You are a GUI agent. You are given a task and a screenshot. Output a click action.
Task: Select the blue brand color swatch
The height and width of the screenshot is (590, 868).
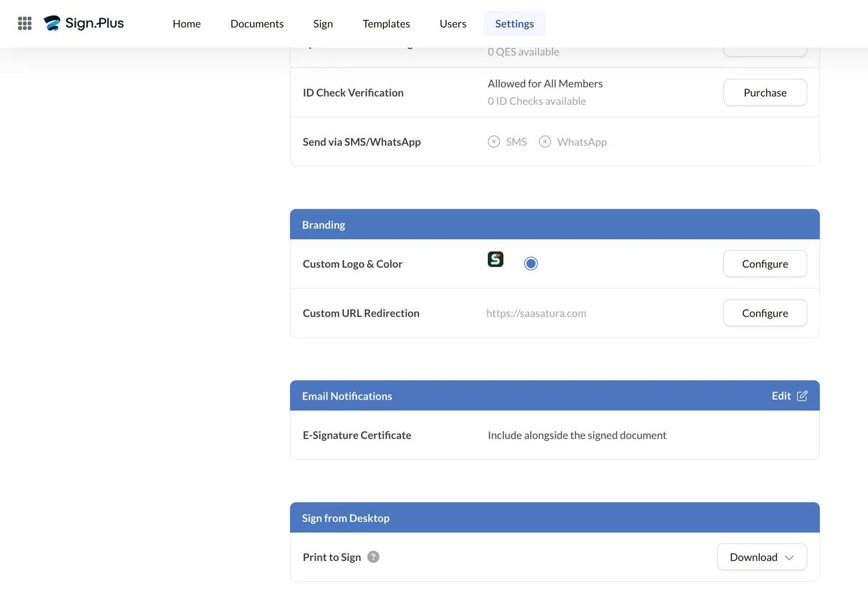coord(531,264)
